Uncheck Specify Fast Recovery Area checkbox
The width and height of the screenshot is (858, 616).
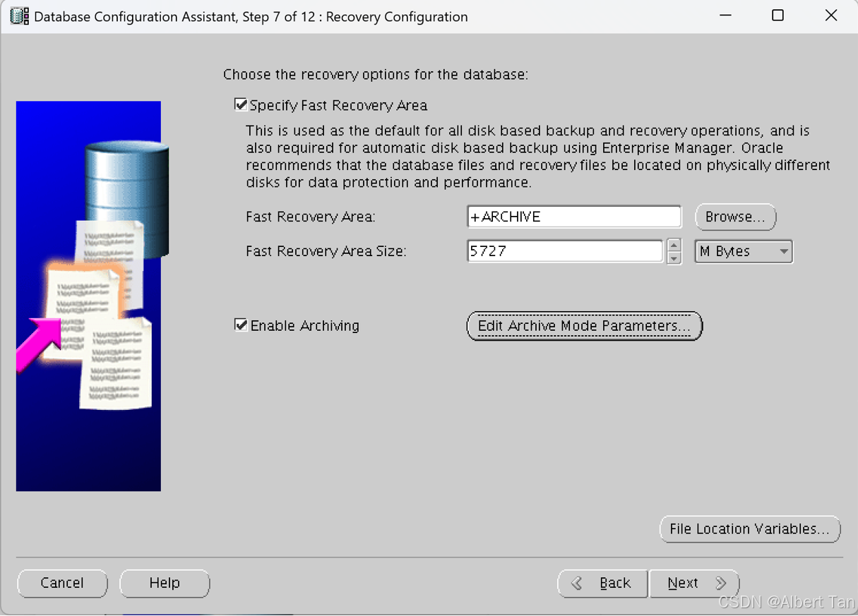click(x=241, y=105)
